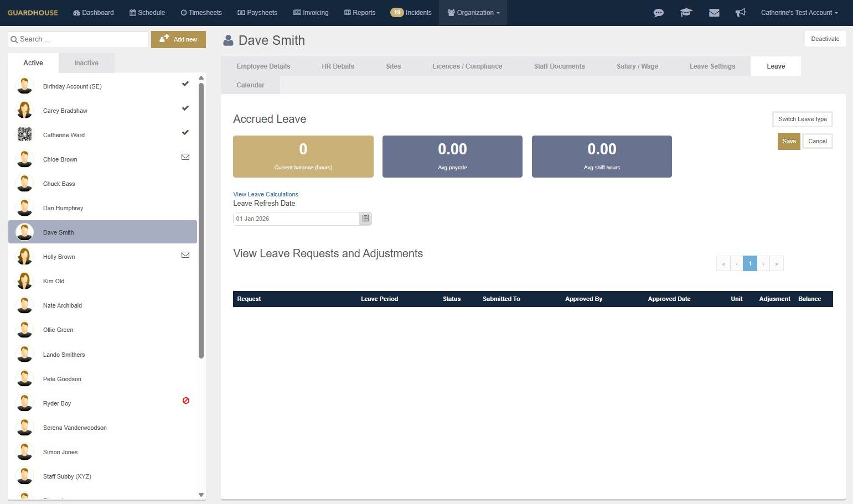Viewport: 853px width, 504px height.
Task: Open View Leave Calculations link
Action: point(266,194)
